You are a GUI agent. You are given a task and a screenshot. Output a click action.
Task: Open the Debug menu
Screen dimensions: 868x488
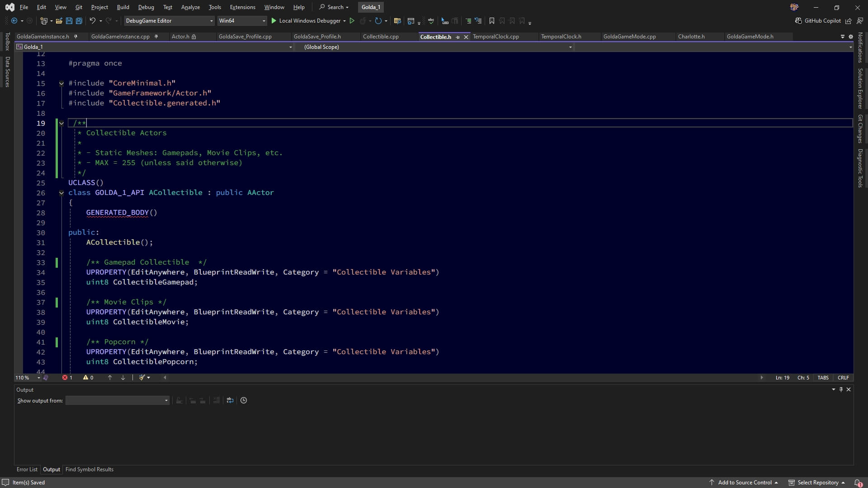[146, 7]
